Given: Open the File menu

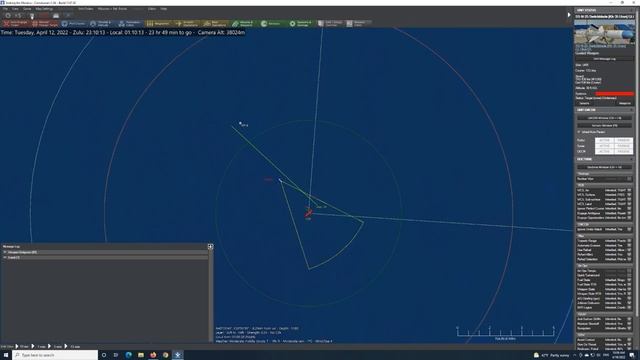Looking at the screenshot, I should [x=5, y=9].
